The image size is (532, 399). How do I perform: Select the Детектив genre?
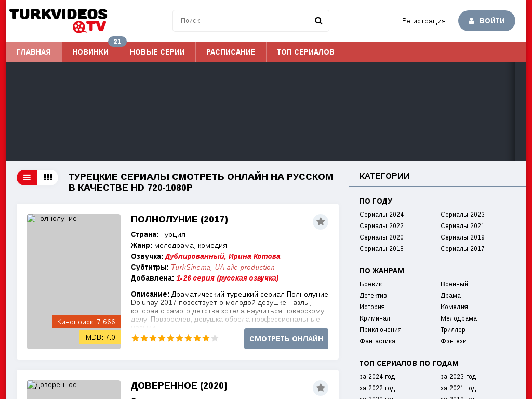coord(373,296)
